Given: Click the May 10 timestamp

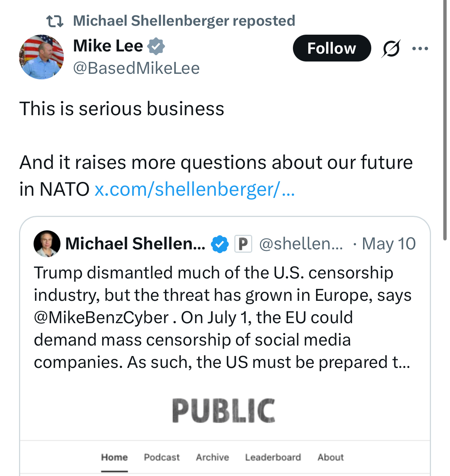Looking at the screenshot, I should [x=388, y=244].
